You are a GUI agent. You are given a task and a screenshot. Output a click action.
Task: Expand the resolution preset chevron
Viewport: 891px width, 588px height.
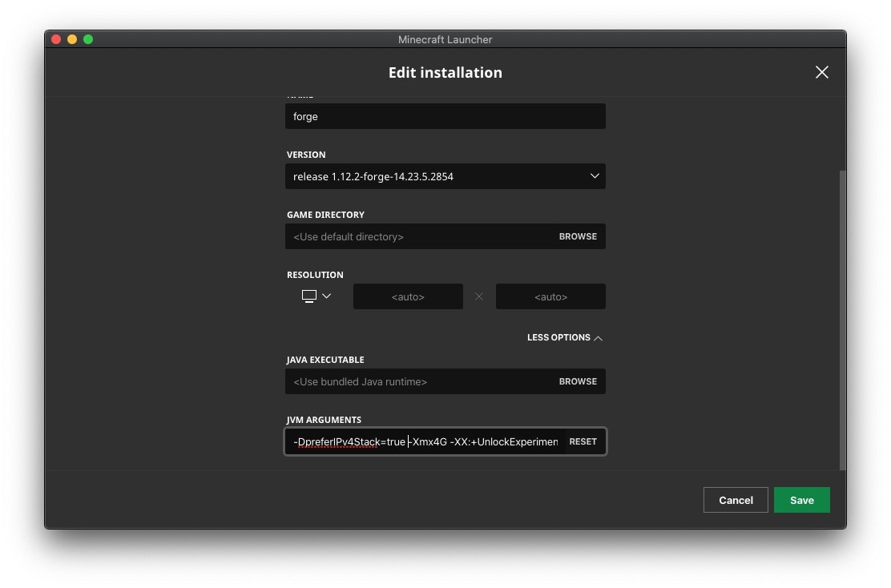pos(327,296)
